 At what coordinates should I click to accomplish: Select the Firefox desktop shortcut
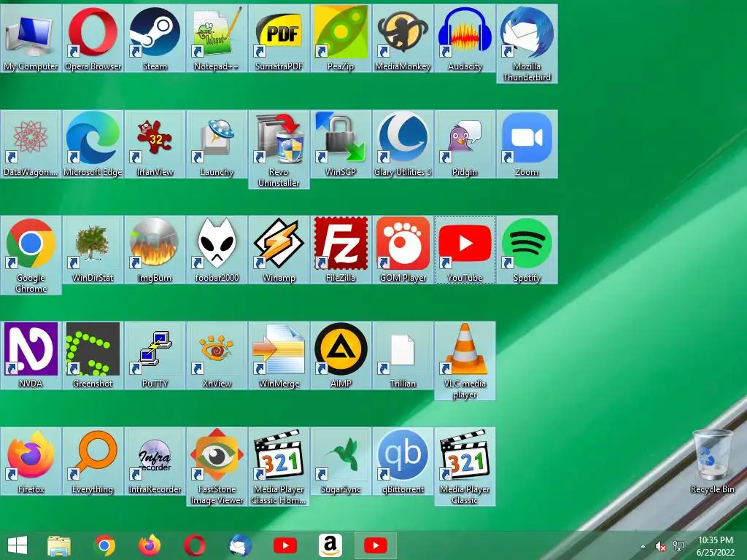pyautogui.click(x=31, y=461)
